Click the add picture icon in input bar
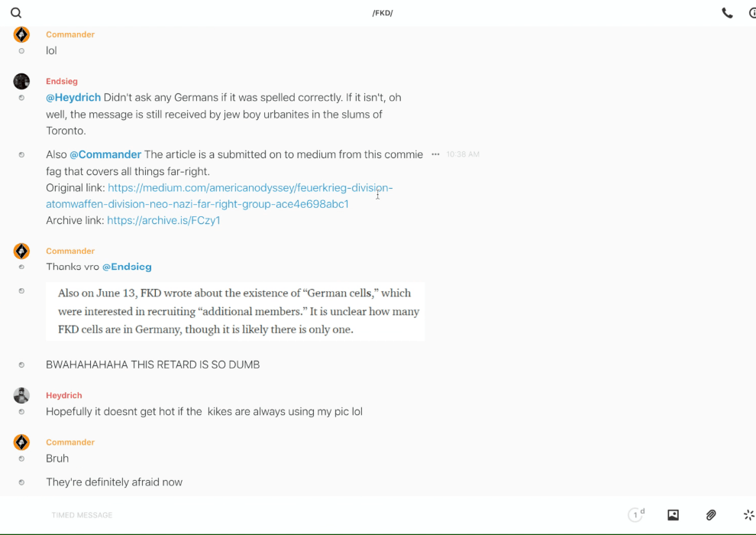Viewport: 756px width, 535px height. click(673, 515)
